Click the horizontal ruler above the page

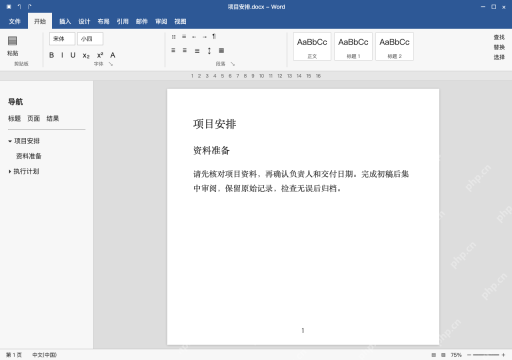(256, 76)
